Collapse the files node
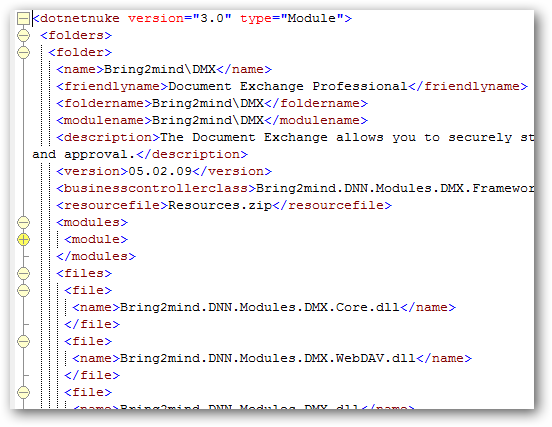 [x=23, y=273]
